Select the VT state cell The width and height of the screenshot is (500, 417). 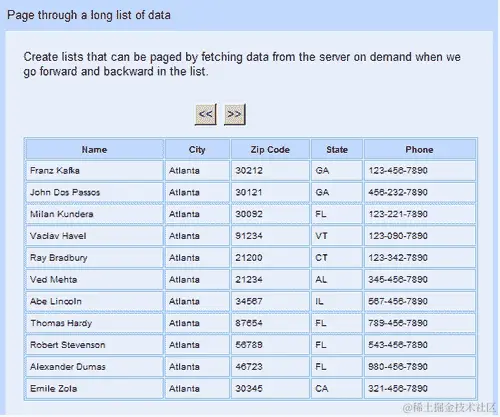(337, 236)
